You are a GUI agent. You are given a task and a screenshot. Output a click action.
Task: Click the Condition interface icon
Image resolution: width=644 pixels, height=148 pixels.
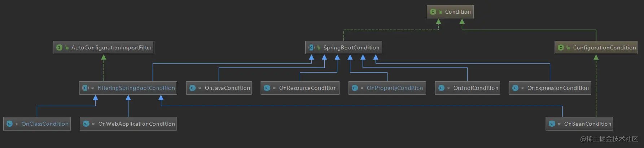(x=433, y=12)
